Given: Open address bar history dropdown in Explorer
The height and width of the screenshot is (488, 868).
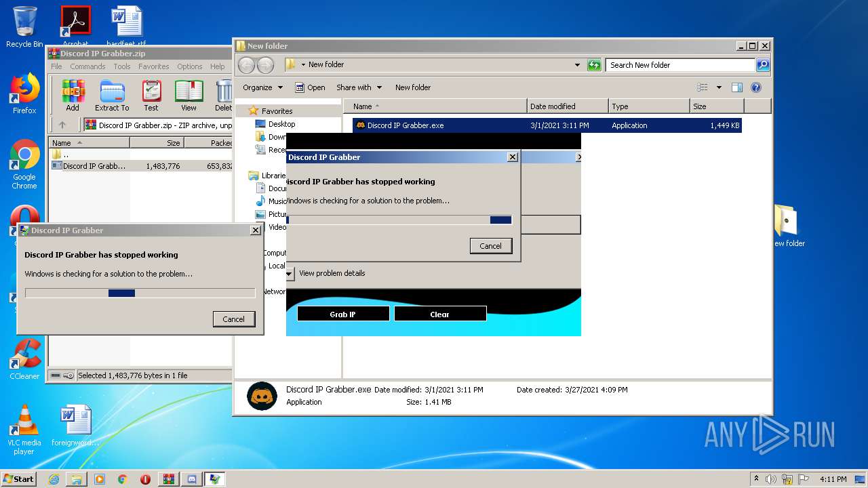Looking at the screenshot, I should click(577, 65).
